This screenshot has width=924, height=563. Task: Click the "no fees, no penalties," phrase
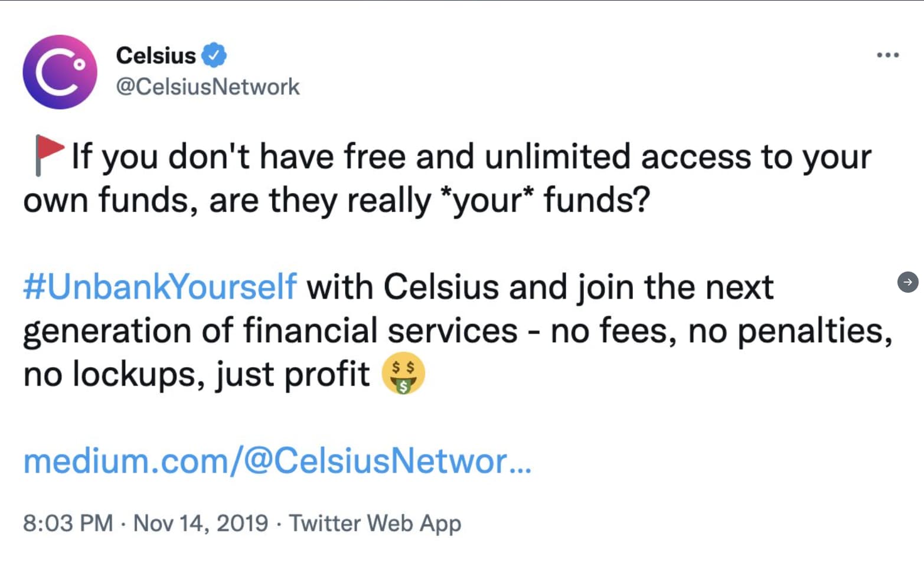[721, 330]
